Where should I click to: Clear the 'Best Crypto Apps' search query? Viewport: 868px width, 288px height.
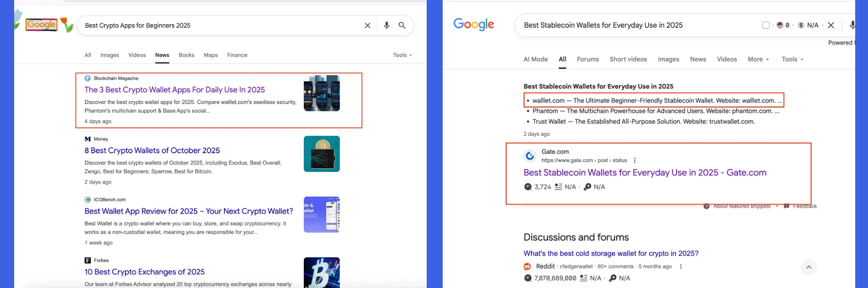(x=367, y=26)
